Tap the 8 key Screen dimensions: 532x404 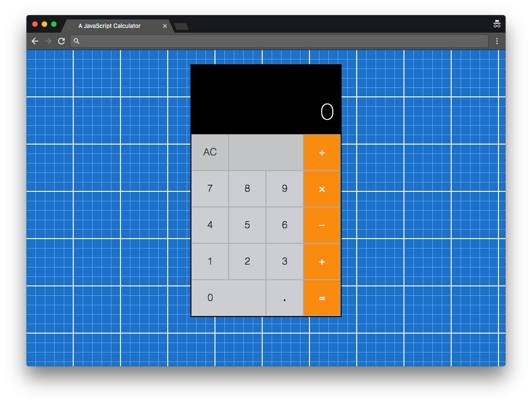coord(248,189)
